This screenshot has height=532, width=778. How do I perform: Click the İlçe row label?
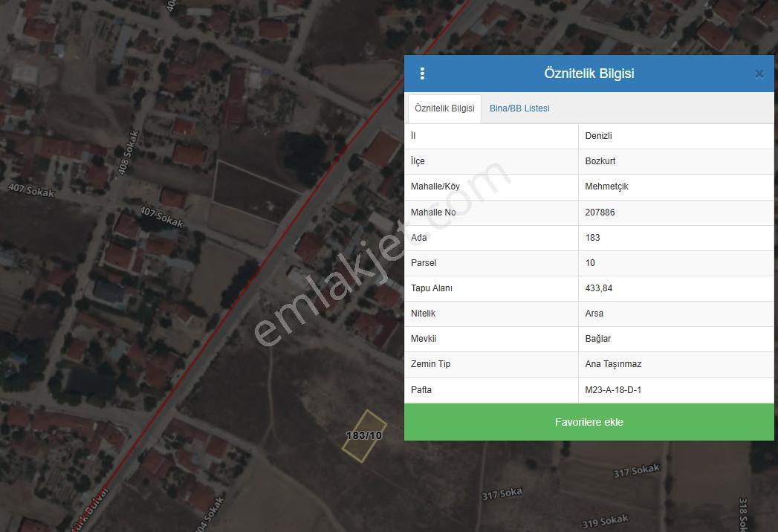point(418,161)
